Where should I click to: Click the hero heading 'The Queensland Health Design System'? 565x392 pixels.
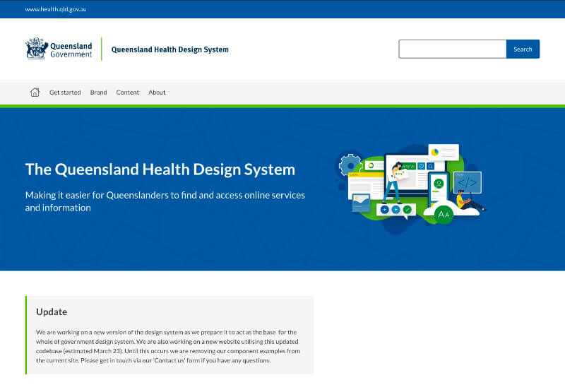tap(160, 170)
